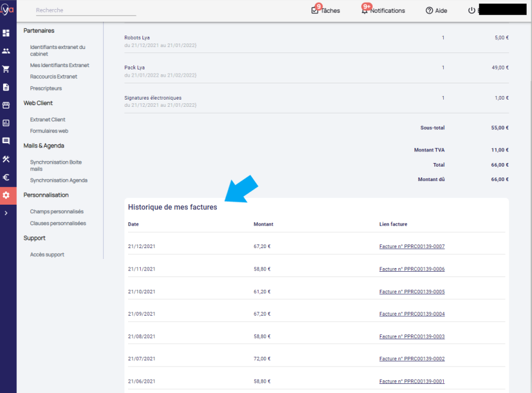Image resolution: width=532 pixels, height=393 pixels.
Task: Open Extranet Client settings
Action: [x=48, y=120]
